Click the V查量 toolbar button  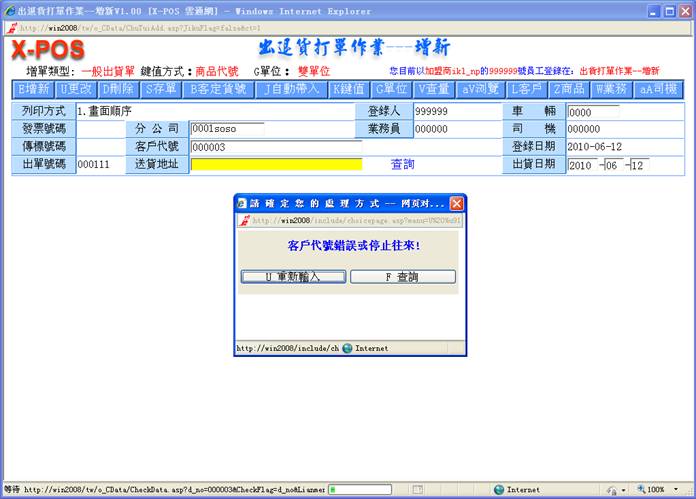pyautogui.click(x=433, y=89)
